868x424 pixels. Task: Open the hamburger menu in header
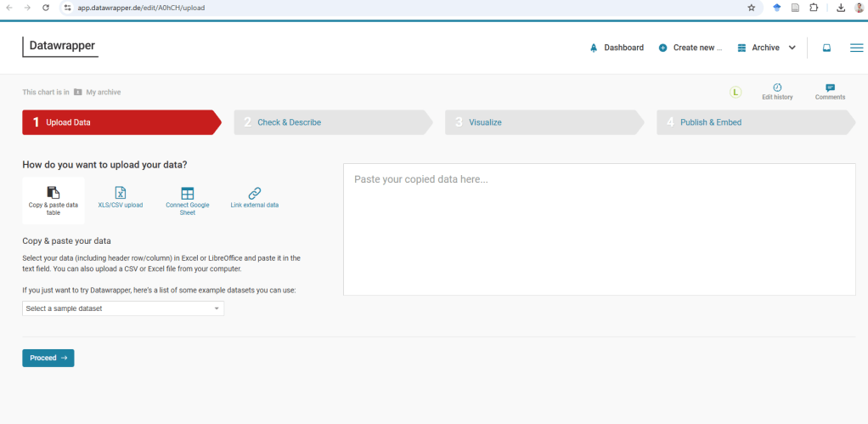(x=856, y=48)
